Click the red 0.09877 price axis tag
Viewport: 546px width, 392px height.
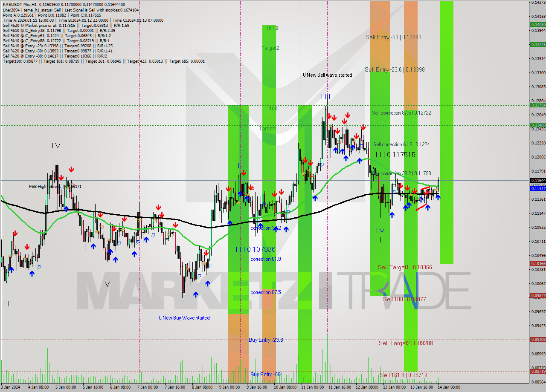click(x=537, y=296)
